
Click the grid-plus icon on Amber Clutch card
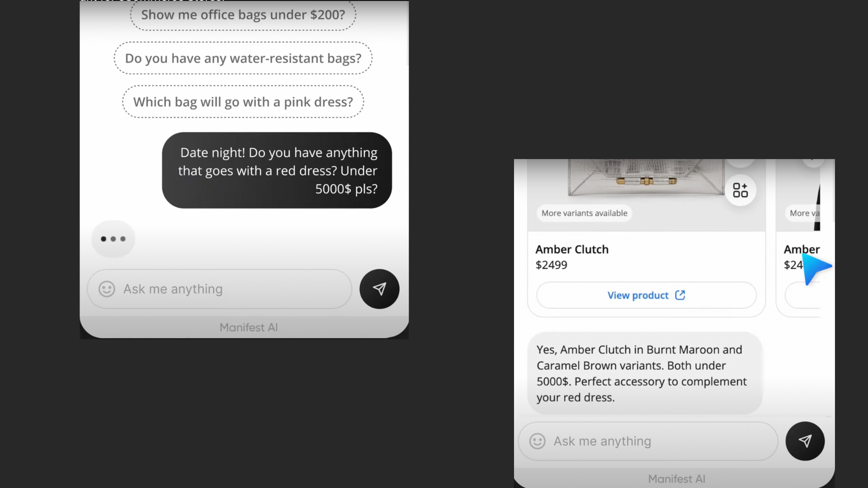point(740,190)
